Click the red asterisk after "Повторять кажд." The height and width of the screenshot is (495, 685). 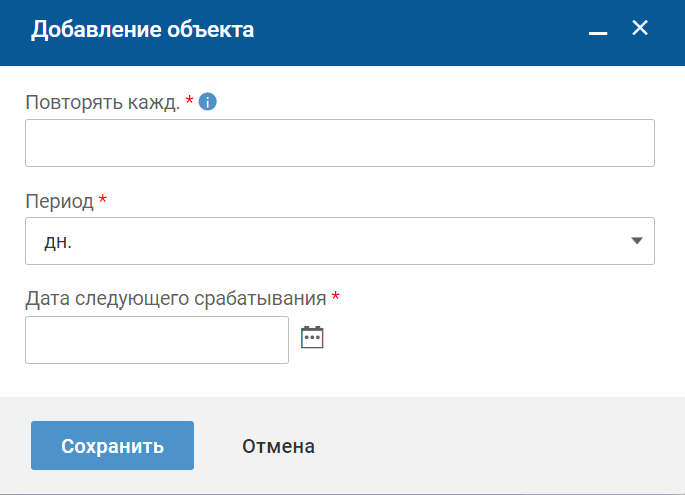(189, 101)
